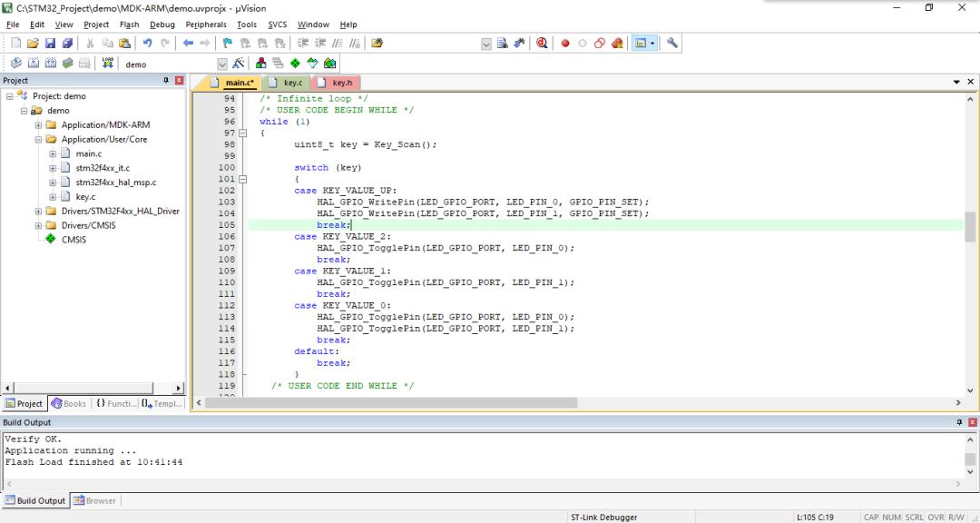Click the green Manage Run-Time Environment icon
The width and height of the screenshot is (980, 523).
click(295, 64)
